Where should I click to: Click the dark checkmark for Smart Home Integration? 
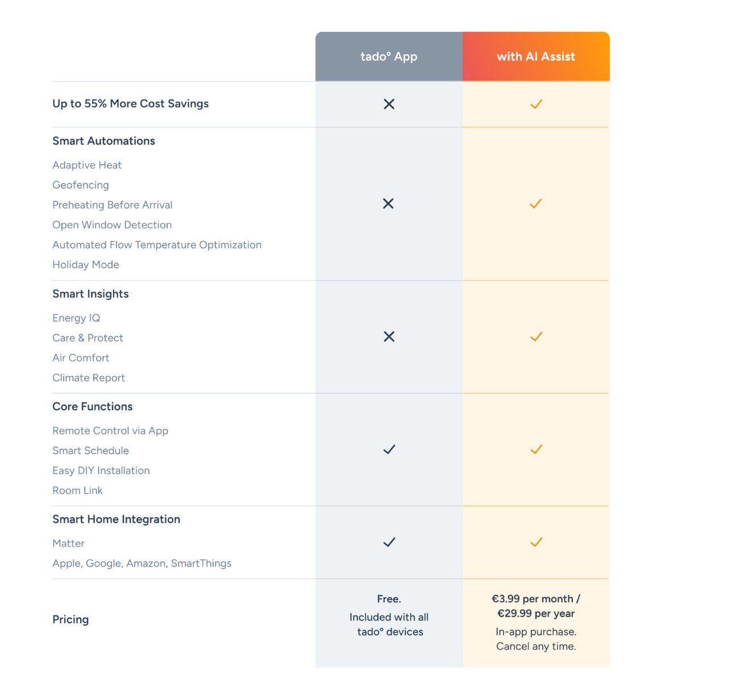(389, 542)
